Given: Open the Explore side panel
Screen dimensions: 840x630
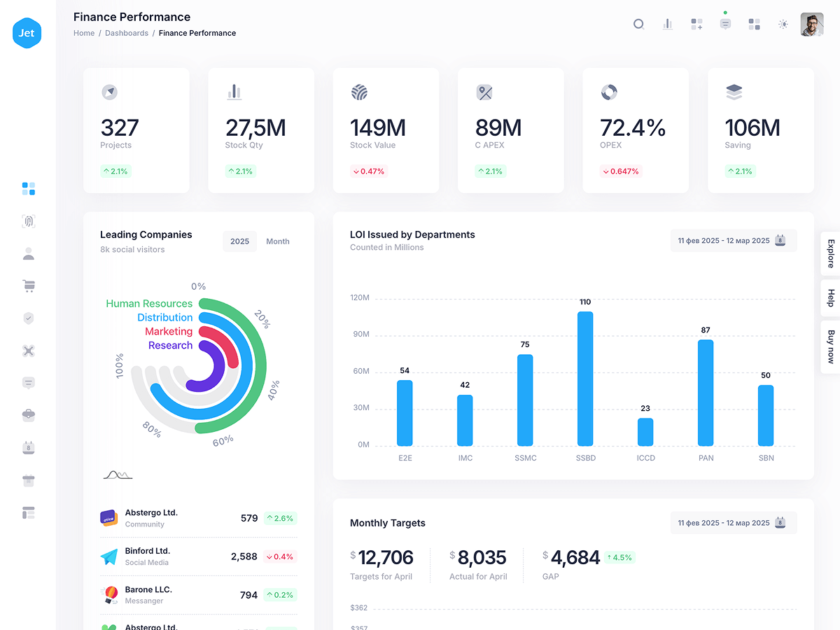Looking at the screenshot, I should (831, 253).
